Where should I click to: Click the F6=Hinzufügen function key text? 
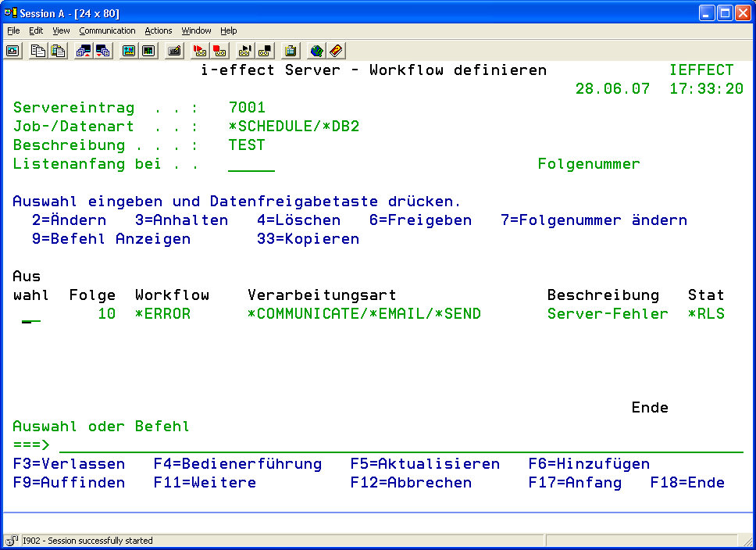tap(589, 464)
